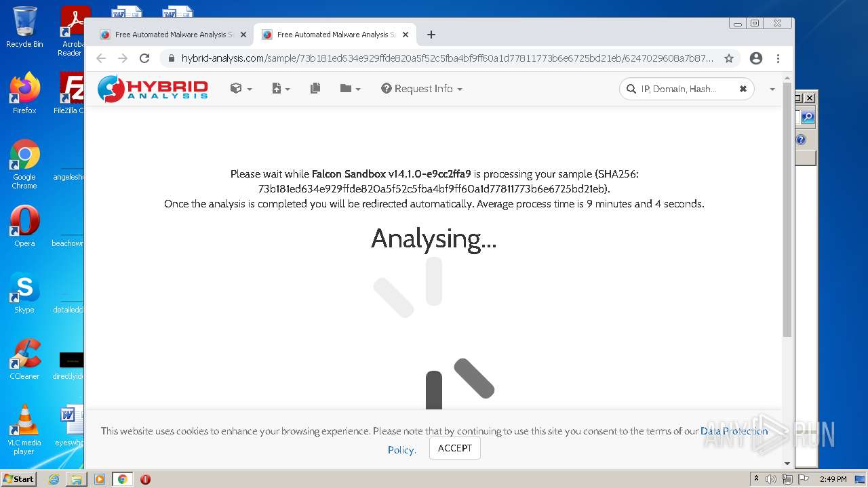This screenshot has width=868, height=488.
Task: Open the Opera desktop shortcut
Action: click(24, 226)
